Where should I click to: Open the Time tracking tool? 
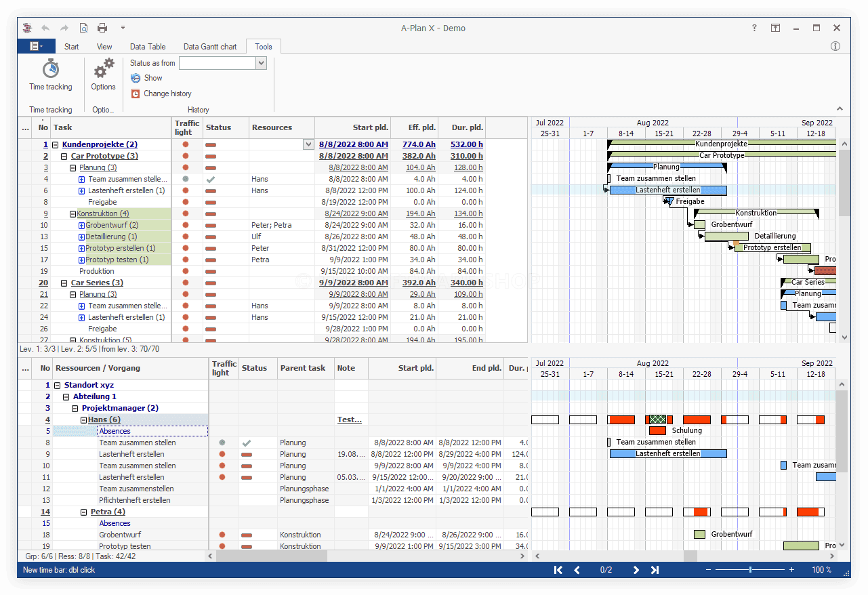click(x=50, y=75)
